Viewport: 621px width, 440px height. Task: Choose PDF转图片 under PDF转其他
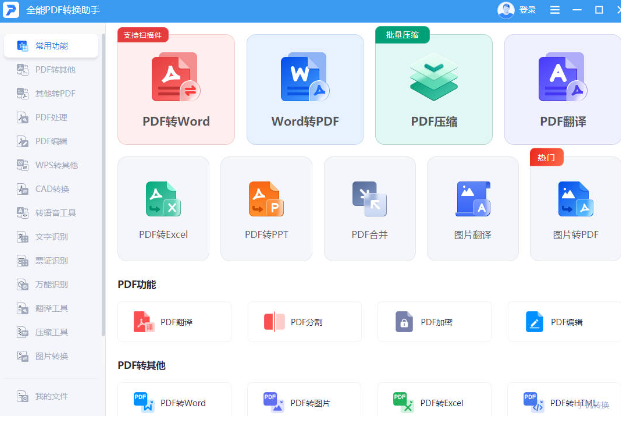pyautogui.click(x=305, y=403)
